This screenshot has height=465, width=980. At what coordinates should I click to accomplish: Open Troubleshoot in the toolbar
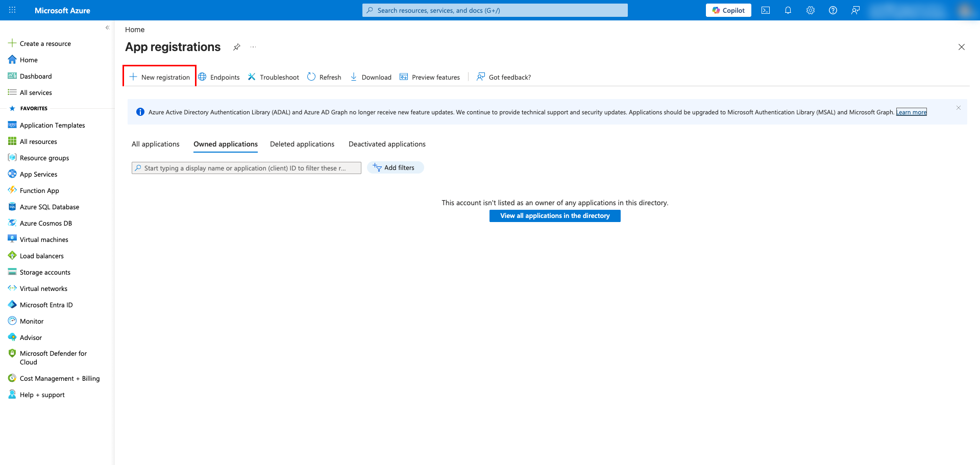(274, 77)
